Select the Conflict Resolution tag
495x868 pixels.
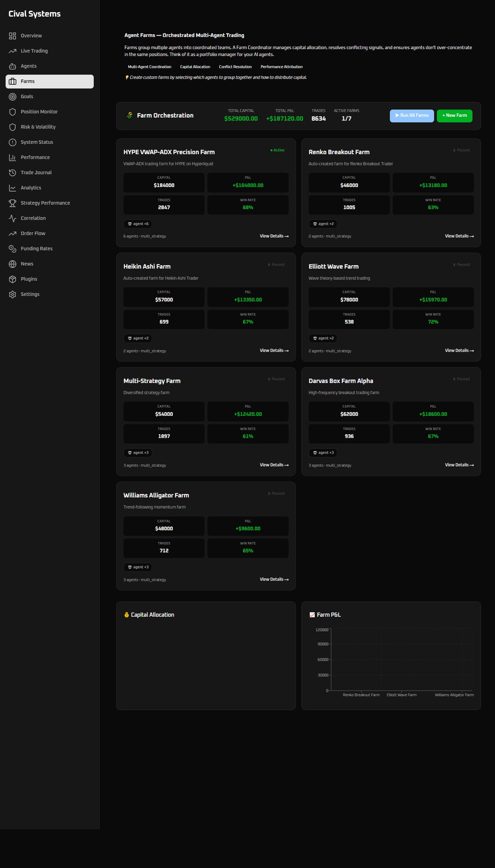(235, 67)
